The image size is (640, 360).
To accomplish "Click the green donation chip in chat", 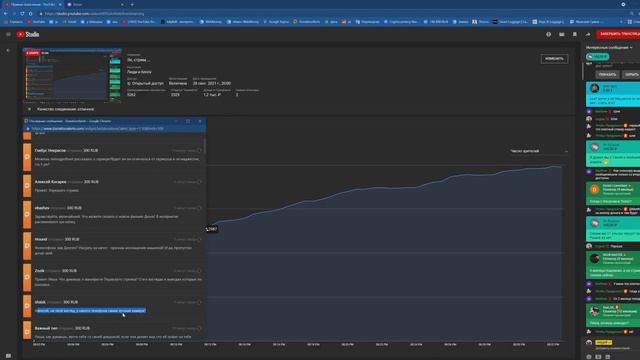I will 598,57.
